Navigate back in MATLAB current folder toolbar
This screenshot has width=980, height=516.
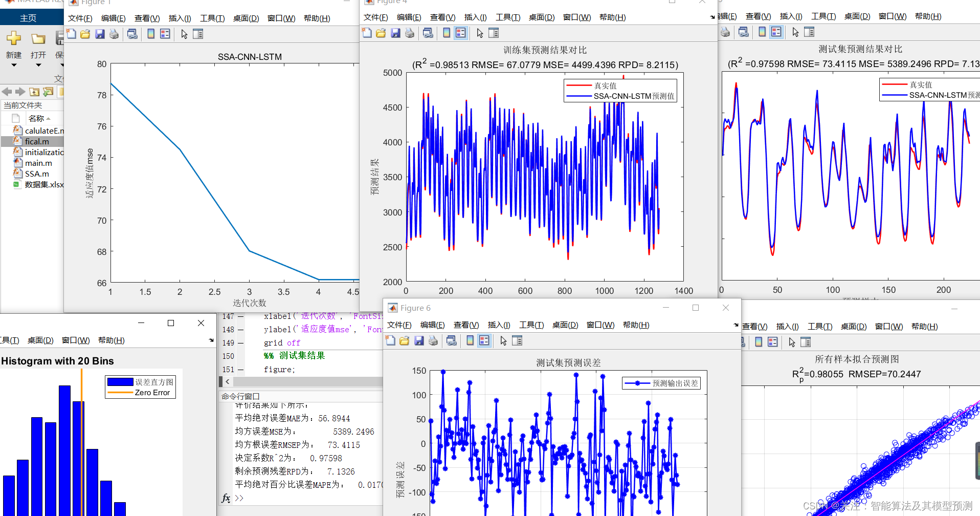point(7,92)
